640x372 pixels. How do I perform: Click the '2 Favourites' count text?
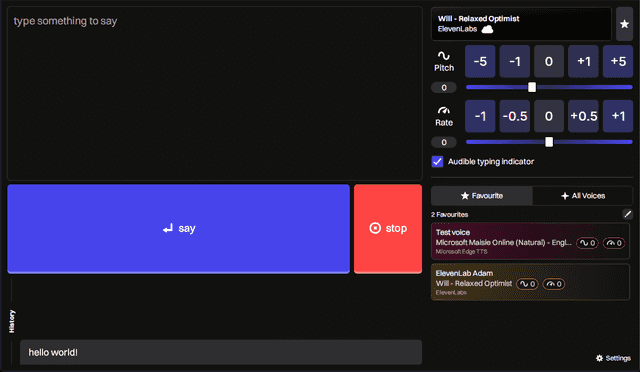[x=449, y=214]
